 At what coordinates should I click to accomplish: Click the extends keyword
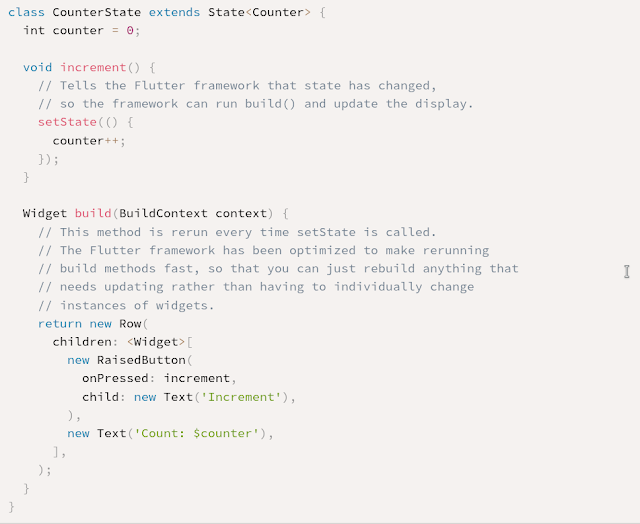[x=170, y=11]
